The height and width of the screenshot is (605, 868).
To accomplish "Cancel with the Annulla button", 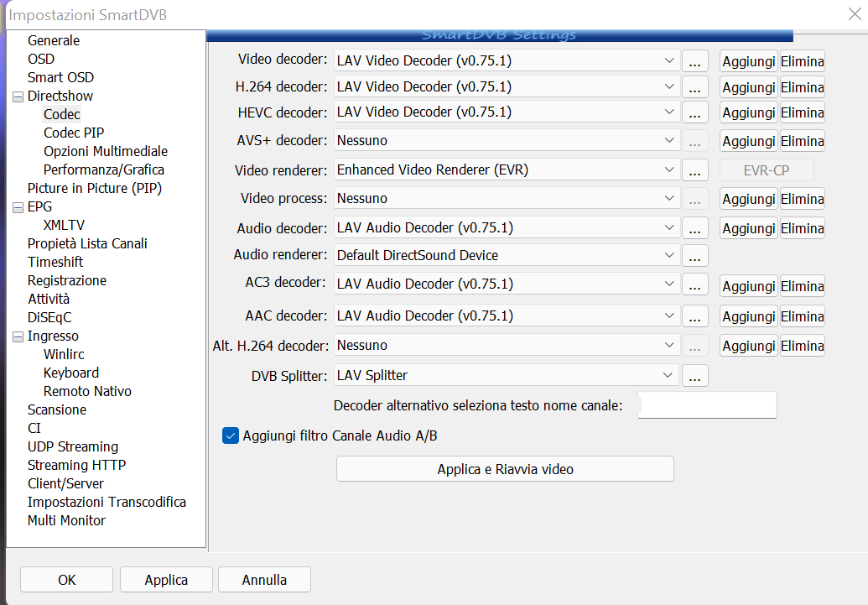I will click(264, 580).
